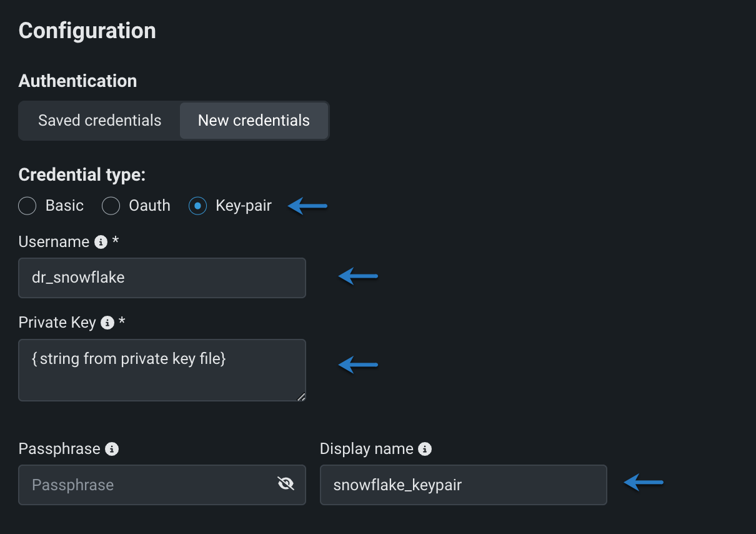Click the Display name label

366,449
